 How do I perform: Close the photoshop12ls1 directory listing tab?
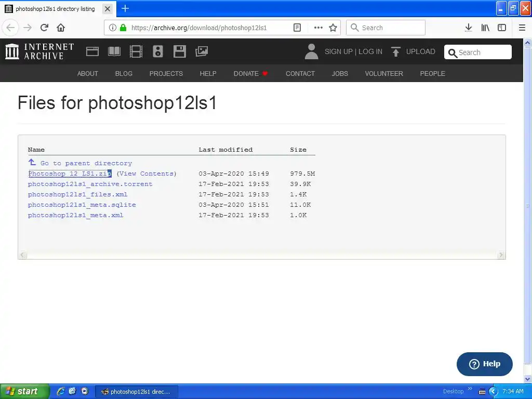pos(108,9)
